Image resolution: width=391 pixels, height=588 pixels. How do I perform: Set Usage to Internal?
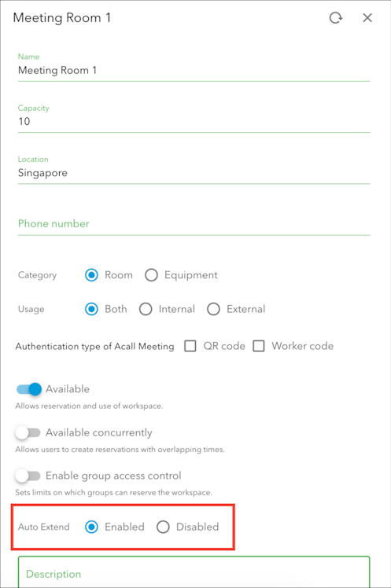click(146, 309)
